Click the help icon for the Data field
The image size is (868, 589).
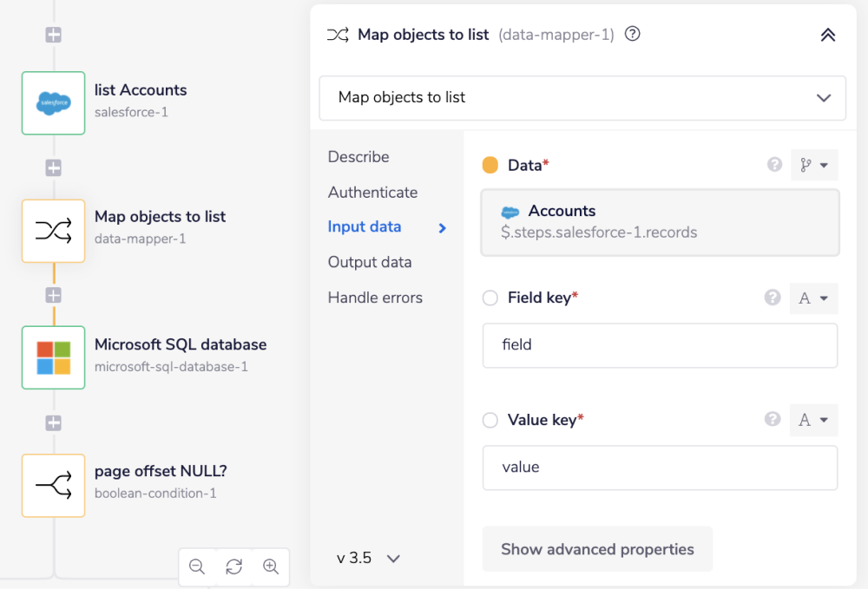pyautogui.click(x=775, y=165)
